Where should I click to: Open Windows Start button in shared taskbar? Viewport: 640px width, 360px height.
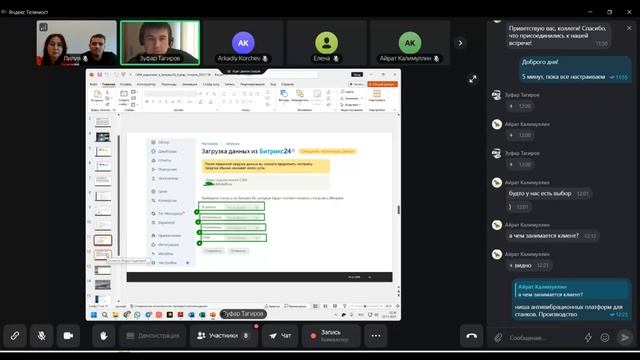93,315
